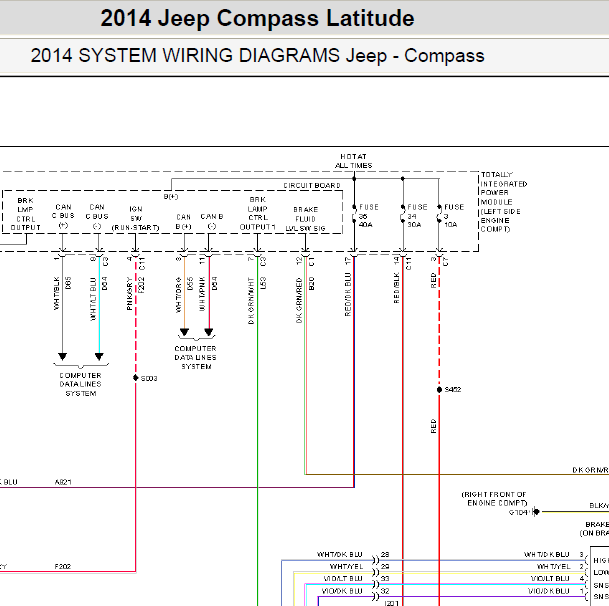Click the 'A921' circuit code
This screenshot has width=609, height=606.
pos(63,482)
